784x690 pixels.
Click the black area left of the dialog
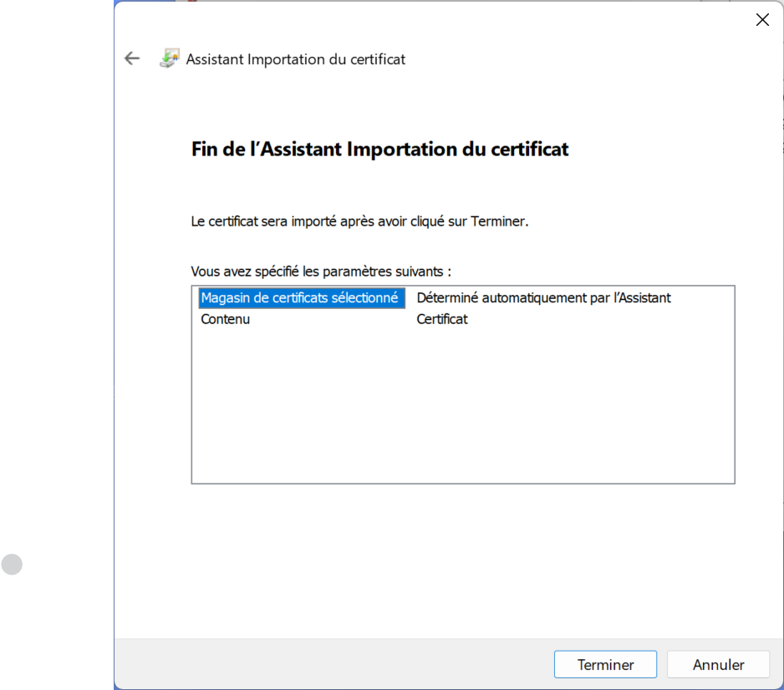pyautogui.click(x=57, y=334)
